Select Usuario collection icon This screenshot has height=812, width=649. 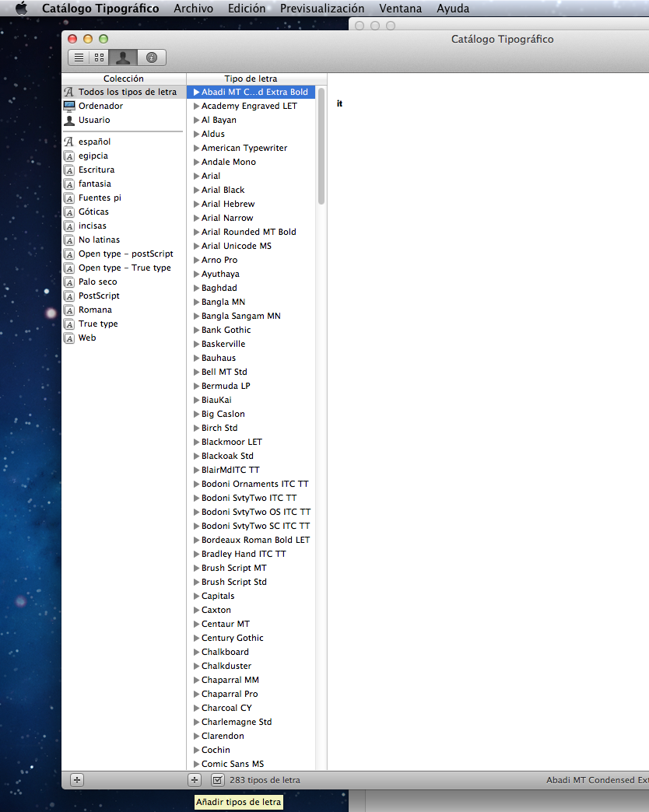point(69,120)
